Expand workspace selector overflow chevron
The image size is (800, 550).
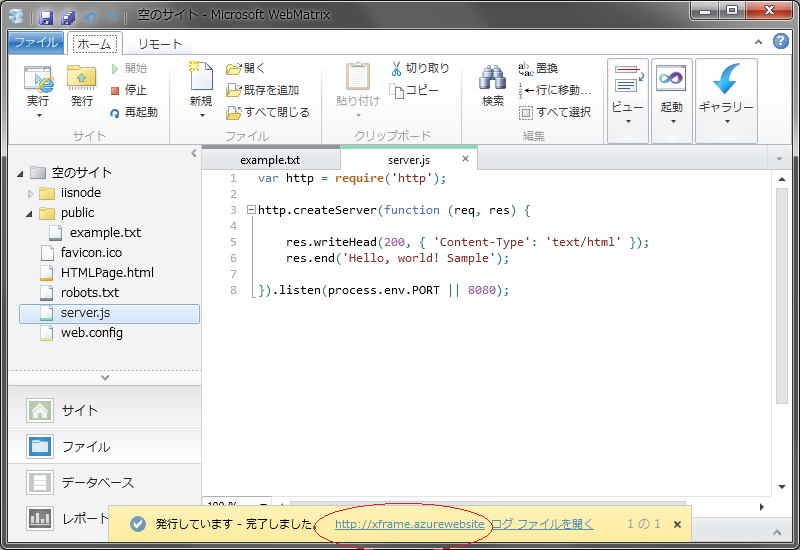tap(105, 378)
